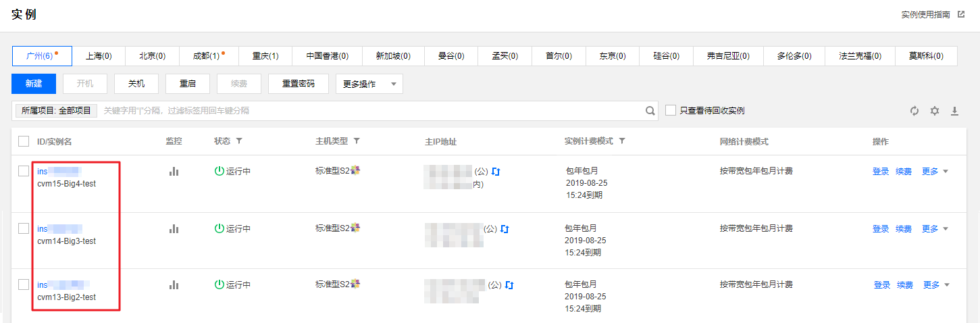
Task: Focus the keyword search input field
Action: point(371,111)
